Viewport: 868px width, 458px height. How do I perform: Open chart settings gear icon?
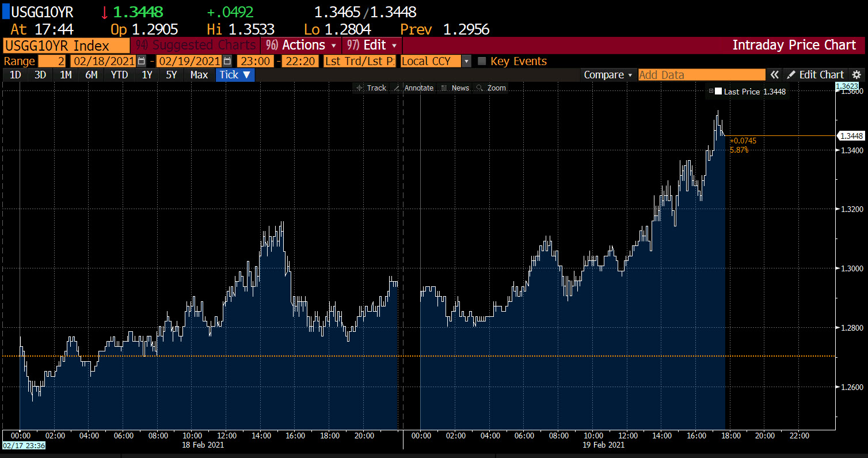coord(856,75)
